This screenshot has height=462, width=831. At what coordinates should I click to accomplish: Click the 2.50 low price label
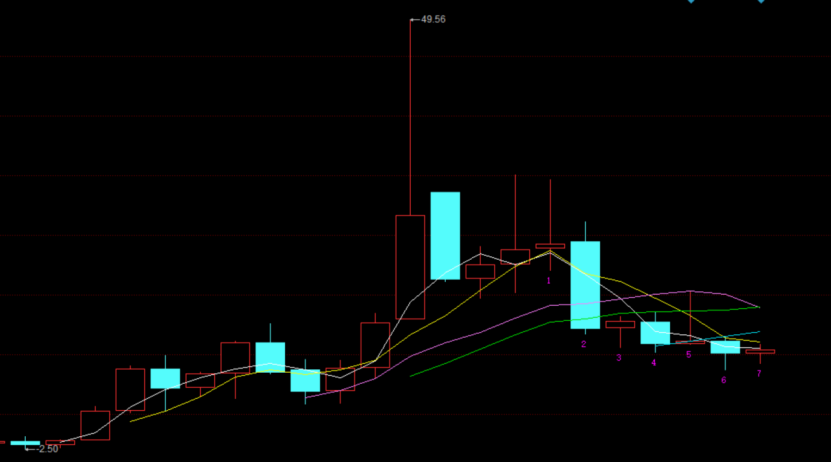point(48,449)
